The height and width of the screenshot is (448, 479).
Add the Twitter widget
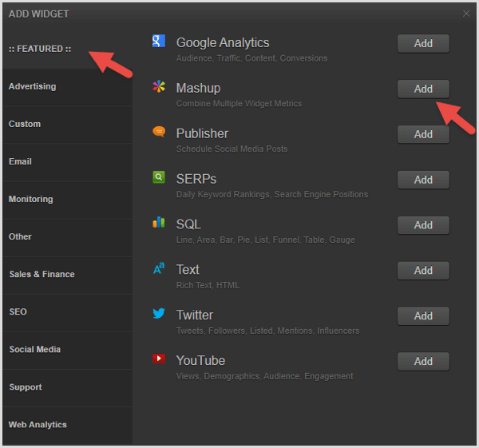click(423, 315)
